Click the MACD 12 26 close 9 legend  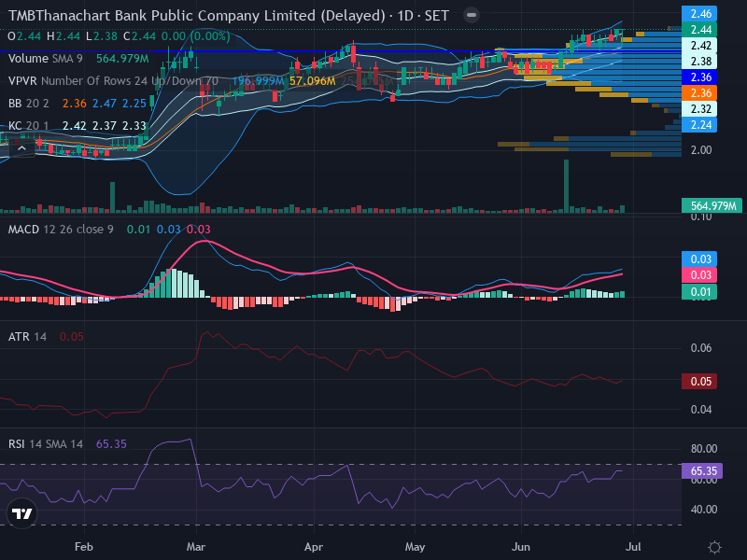[x=61, y=230]
